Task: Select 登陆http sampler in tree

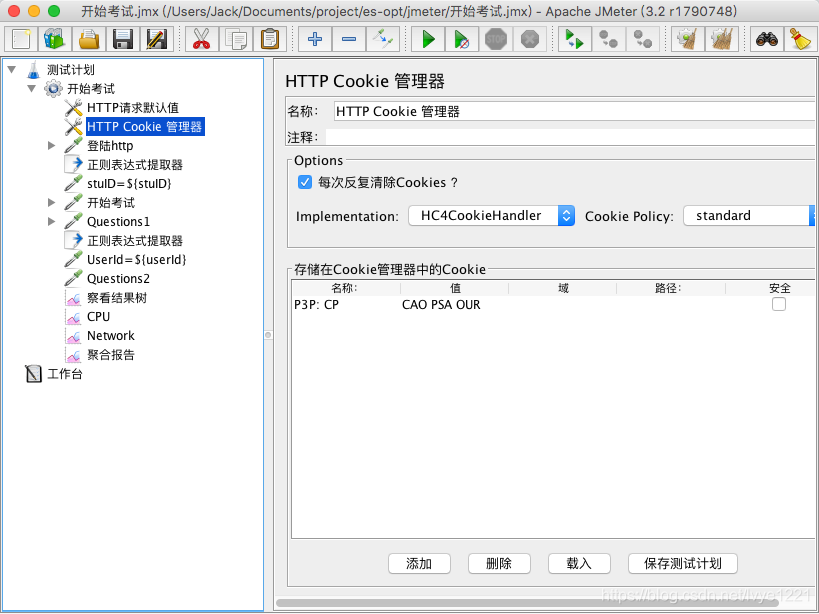Action: coord(110,145)
